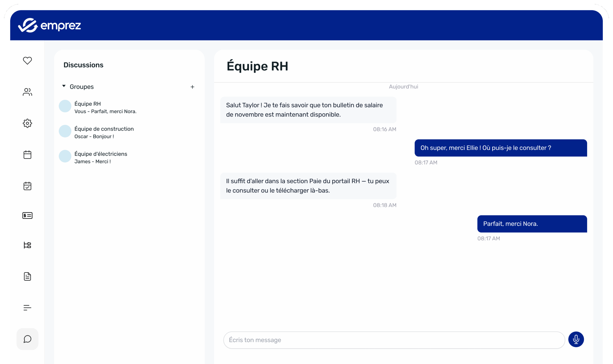613x364 pixels.
Task: Click the microphone button for voice input
Action: 576,339
